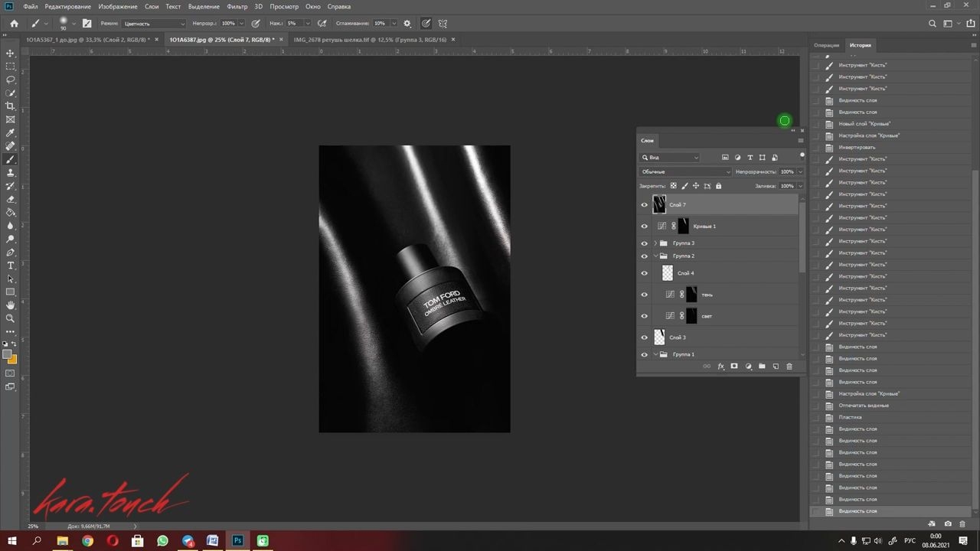This screenshot has height=551, width=980.
Task: Create new adjustment layer icon
Action: coord(748,367)
